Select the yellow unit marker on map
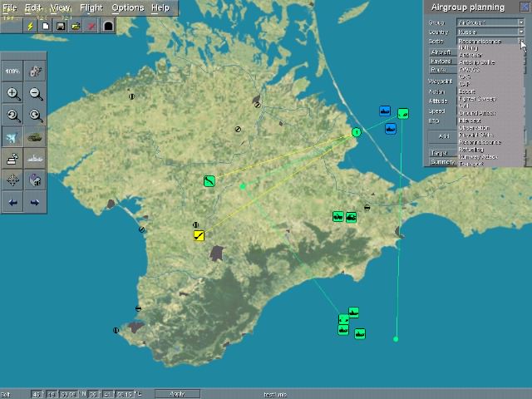532x399 pixels. tap(199, 236)
